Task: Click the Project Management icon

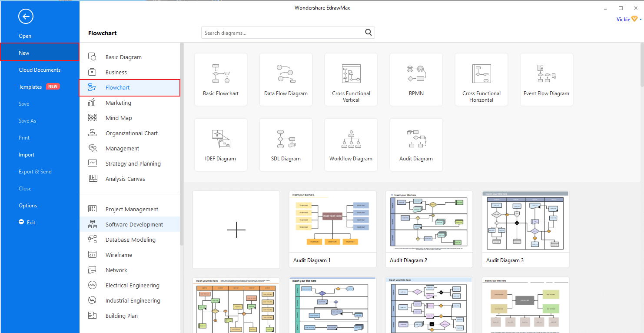Action: (92, 209)
